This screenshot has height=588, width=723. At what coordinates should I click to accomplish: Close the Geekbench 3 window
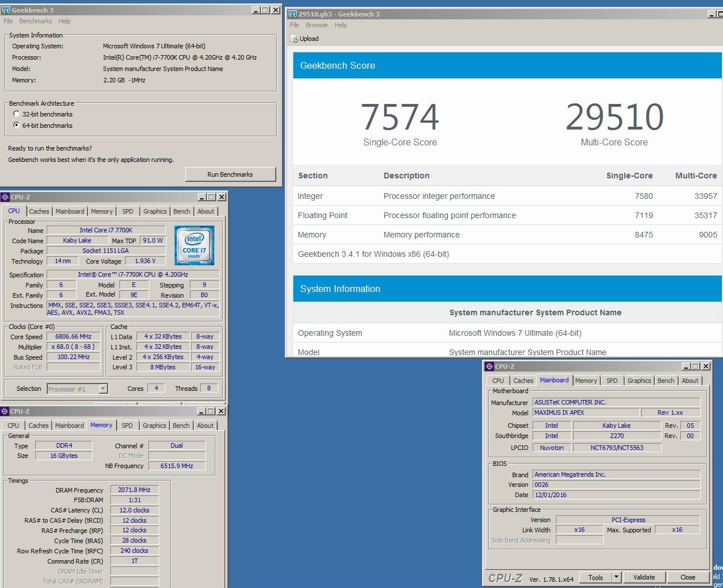pos(276,10)
